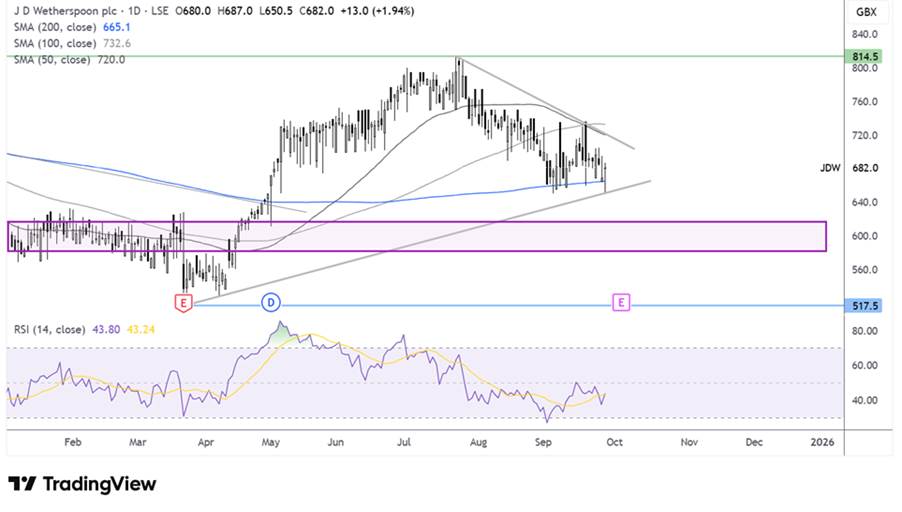The image size is (902, 512).
Task: Select the SMA (50, close) indicator legend
Action: coord(69,60)
